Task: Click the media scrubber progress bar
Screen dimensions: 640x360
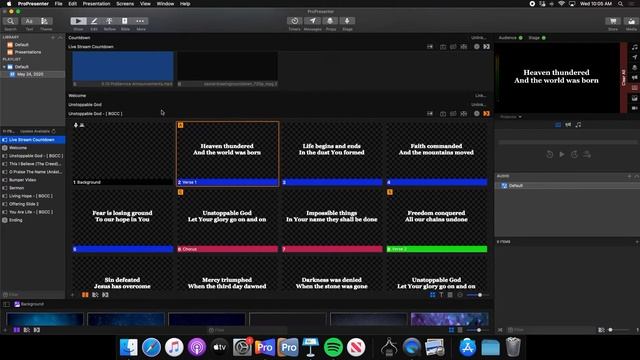Action: tap(567, 142)
